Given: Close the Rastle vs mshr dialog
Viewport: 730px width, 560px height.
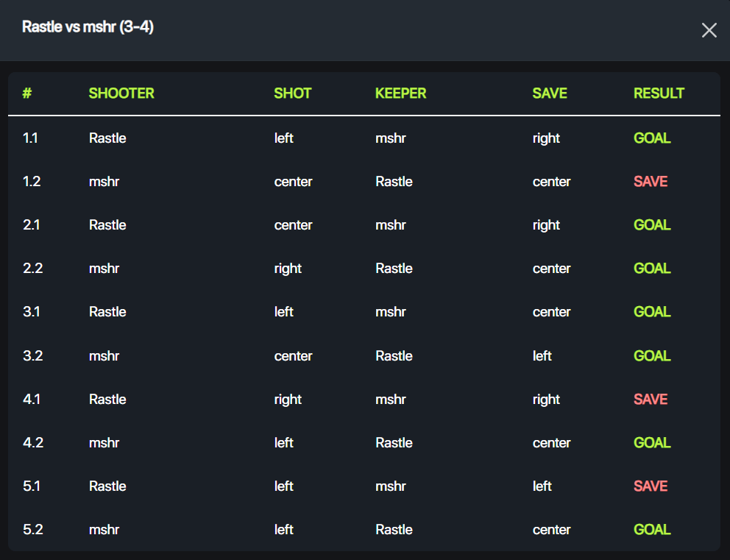Looking at the screenshot, I should click(x=709, y=30).
